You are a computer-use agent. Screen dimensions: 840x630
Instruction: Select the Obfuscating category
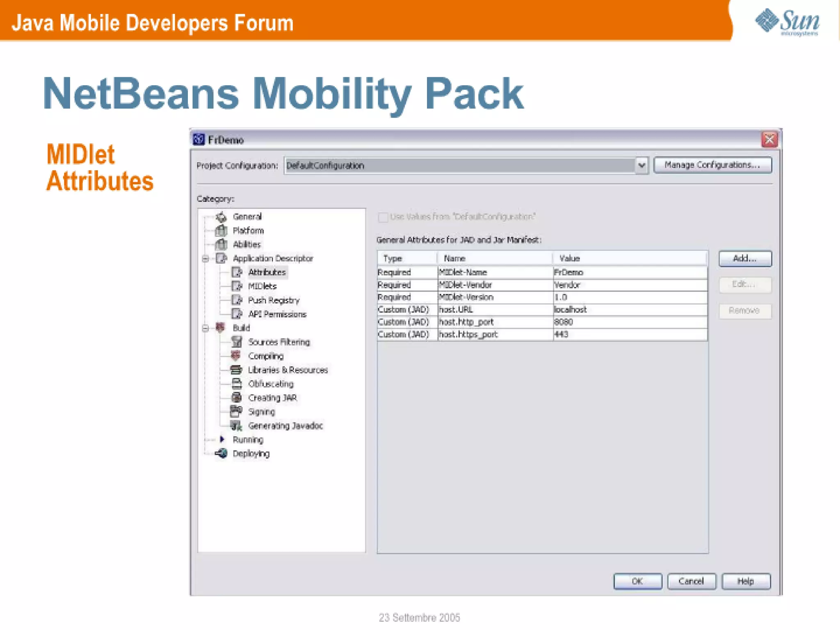coord(271,384)
